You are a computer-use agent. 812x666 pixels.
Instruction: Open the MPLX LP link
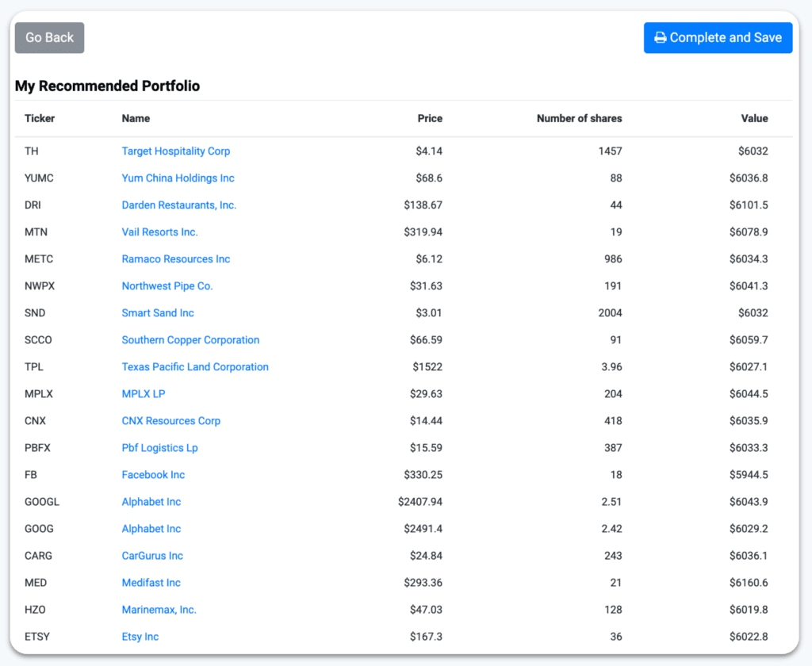144,393
